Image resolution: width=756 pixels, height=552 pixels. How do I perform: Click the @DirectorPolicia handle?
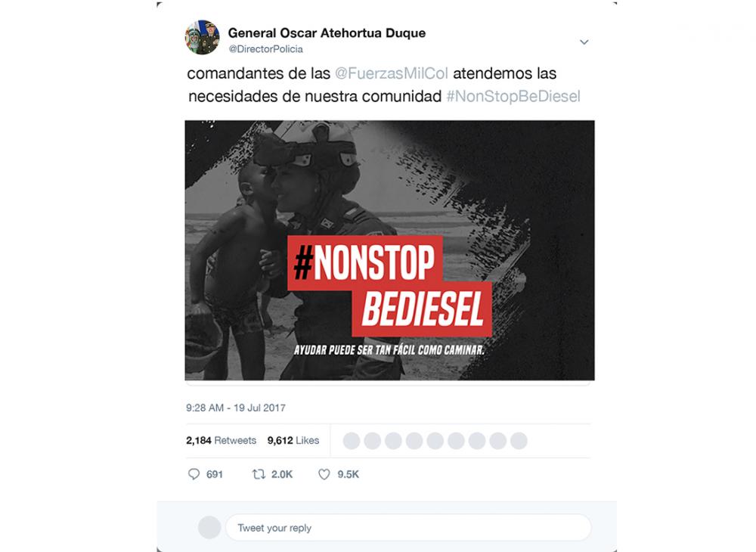265,49
